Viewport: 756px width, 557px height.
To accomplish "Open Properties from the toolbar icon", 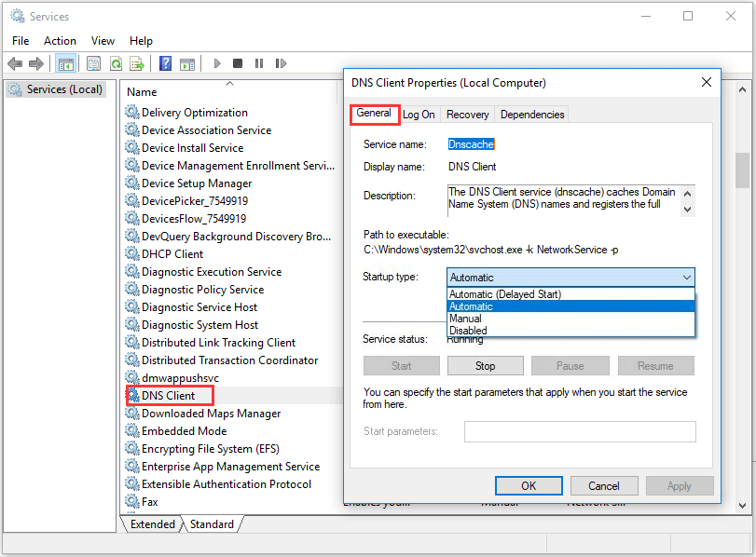I will 93,63.
